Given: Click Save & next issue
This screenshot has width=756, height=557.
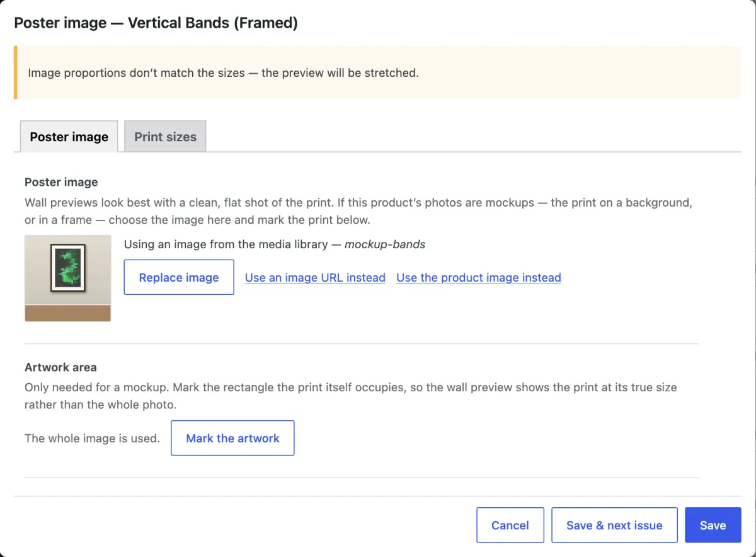Looking at the screenshot, I should (x=614, y=525).
